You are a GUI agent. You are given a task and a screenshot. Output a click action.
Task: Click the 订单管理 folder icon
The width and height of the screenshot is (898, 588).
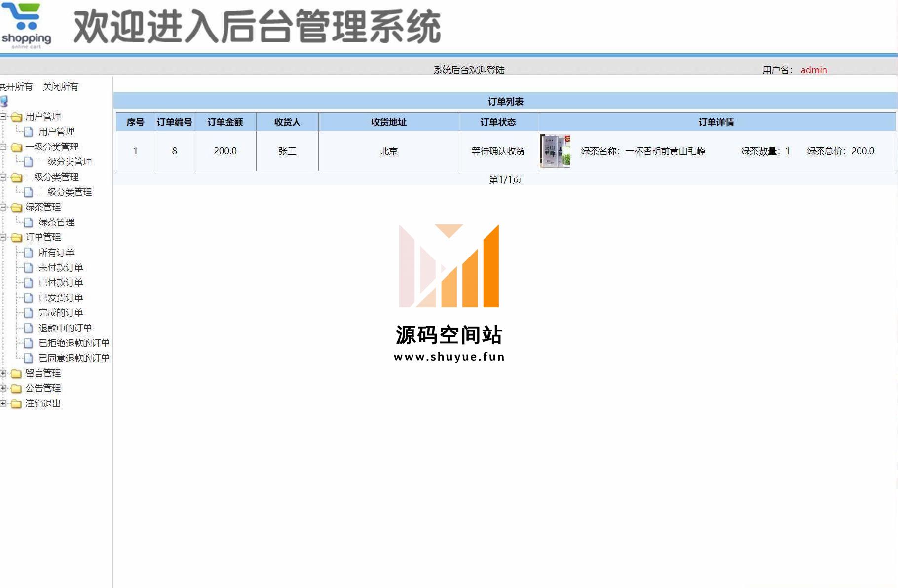17,238
